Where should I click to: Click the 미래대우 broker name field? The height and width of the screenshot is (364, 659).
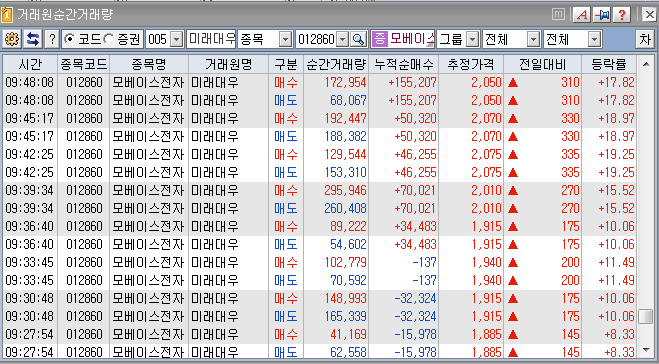click(x=211, y=40)
